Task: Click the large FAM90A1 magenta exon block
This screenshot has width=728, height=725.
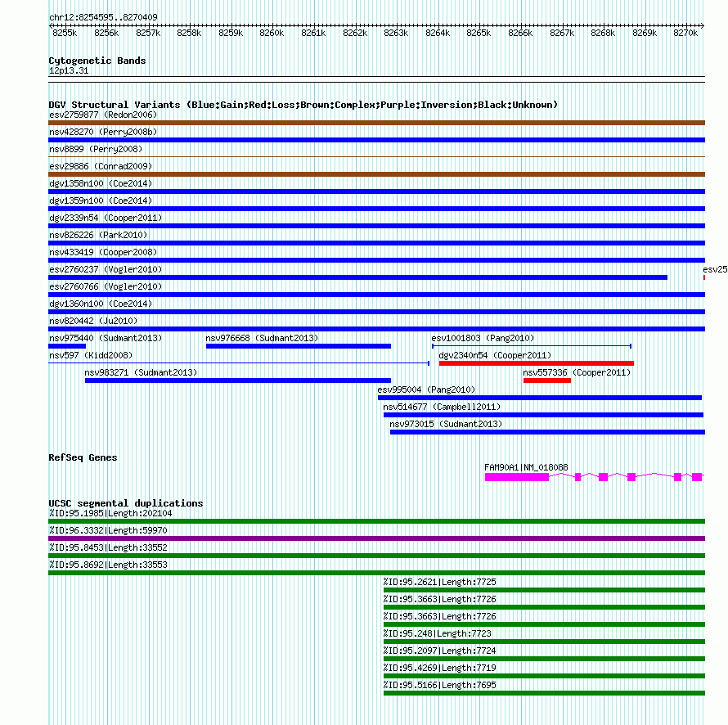Action: coord(517,477)
